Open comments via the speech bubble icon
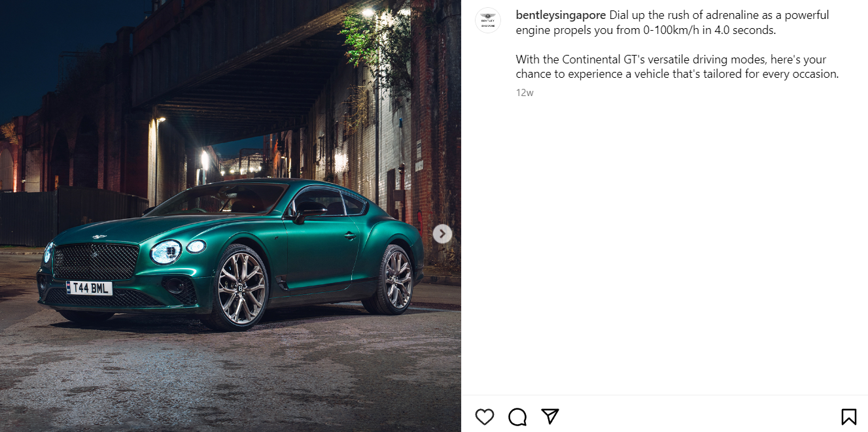The width and height of the screenshot is (868, 432). pos(517,417)
